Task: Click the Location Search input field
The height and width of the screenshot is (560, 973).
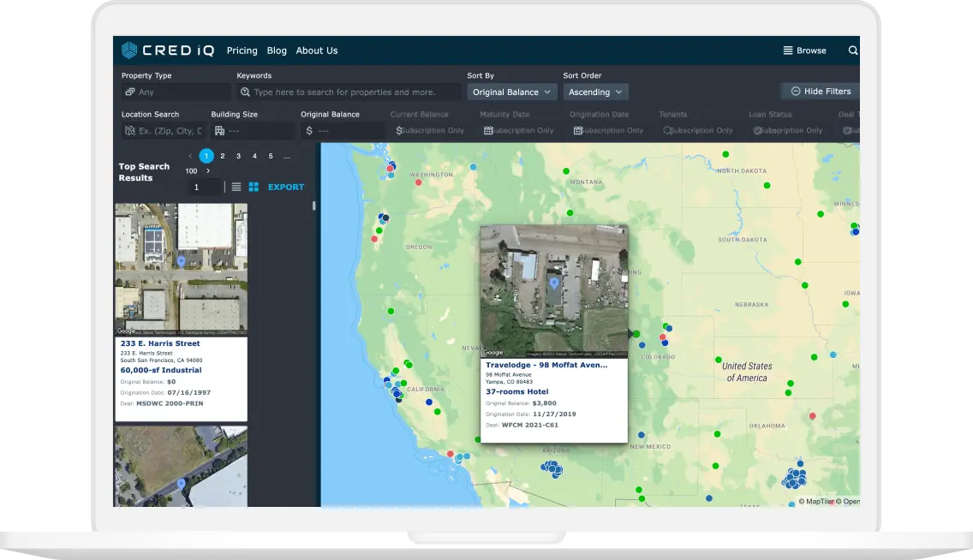Action: tap(164, 130)
